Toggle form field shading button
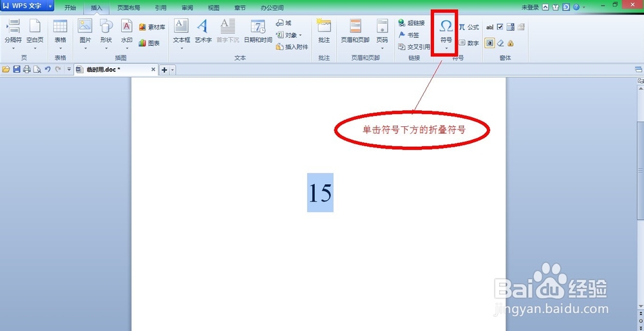This screenshot has width=644, height=331. pos(489,43)
